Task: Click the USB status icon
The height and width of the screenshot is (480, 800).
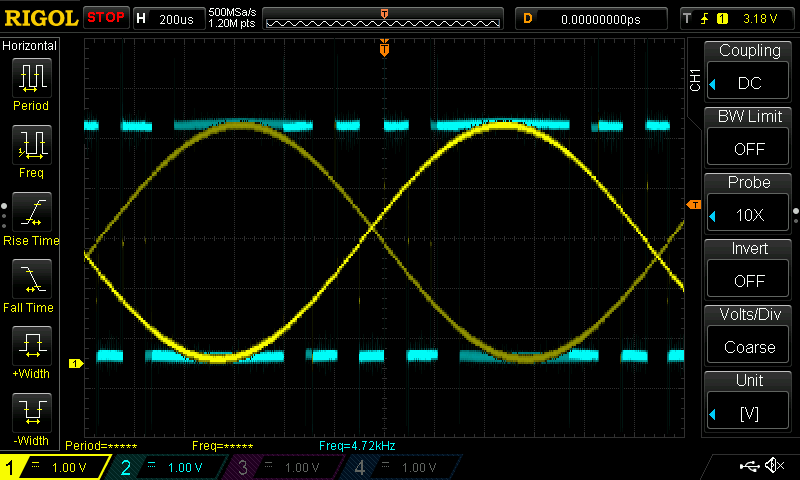Action: click(x=747, y=466)
